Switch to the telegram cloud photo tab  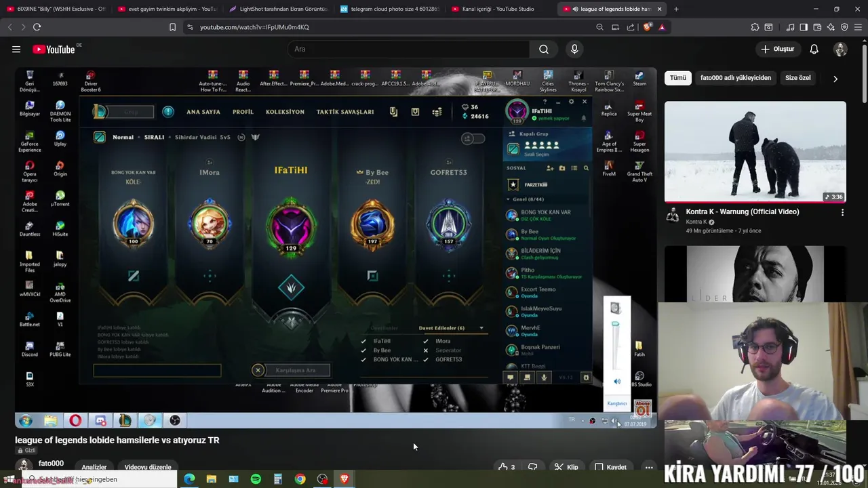[x=389, y=9]
